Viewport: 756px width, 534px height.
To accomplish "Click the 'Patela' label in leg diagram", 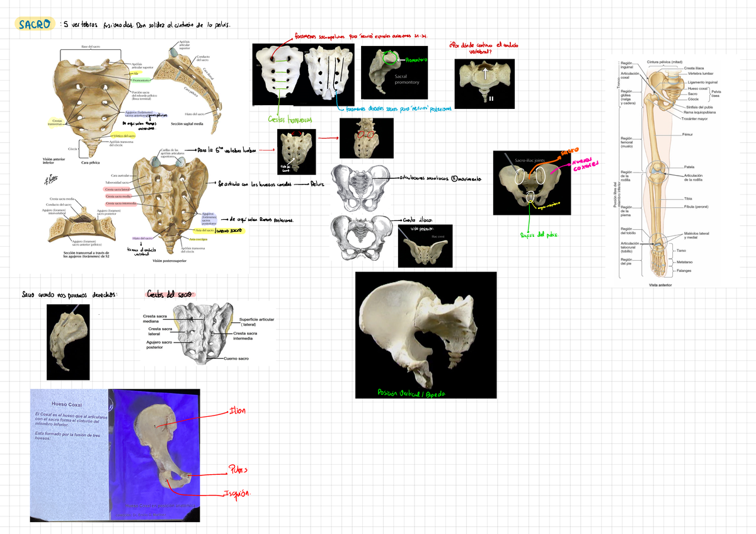I will (x=689, y=166).
